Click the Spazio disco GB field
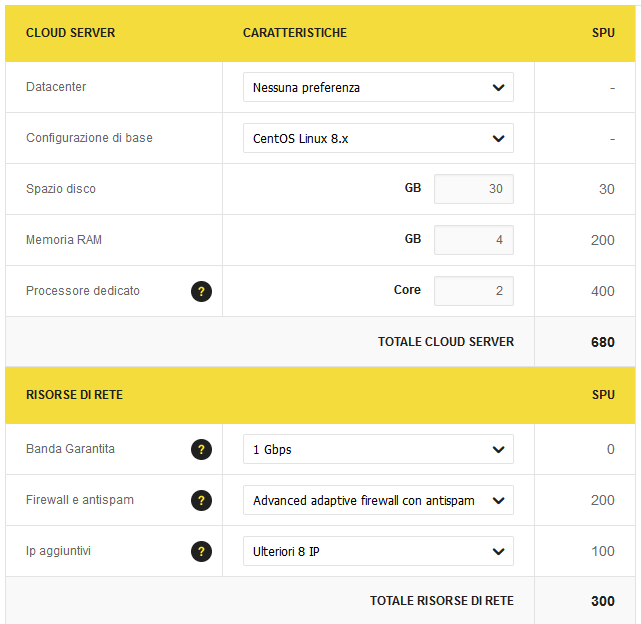 [x=473, y=190]
